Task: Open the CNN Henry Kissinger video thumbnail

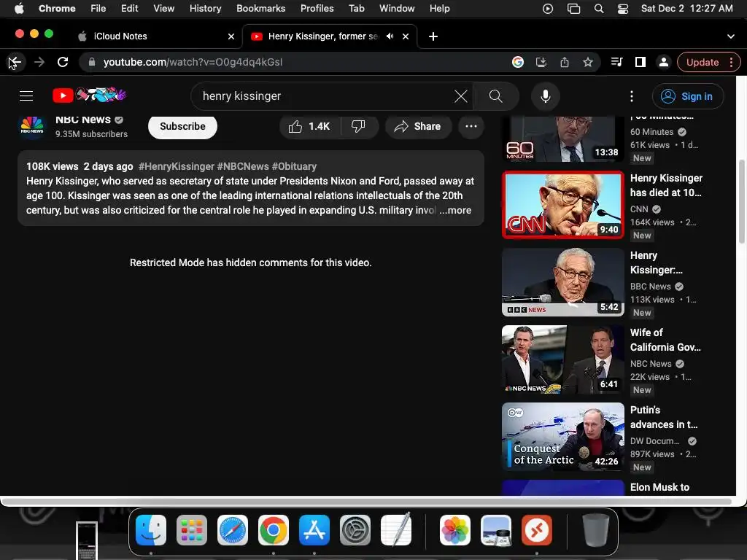Action: coord(563,205)
